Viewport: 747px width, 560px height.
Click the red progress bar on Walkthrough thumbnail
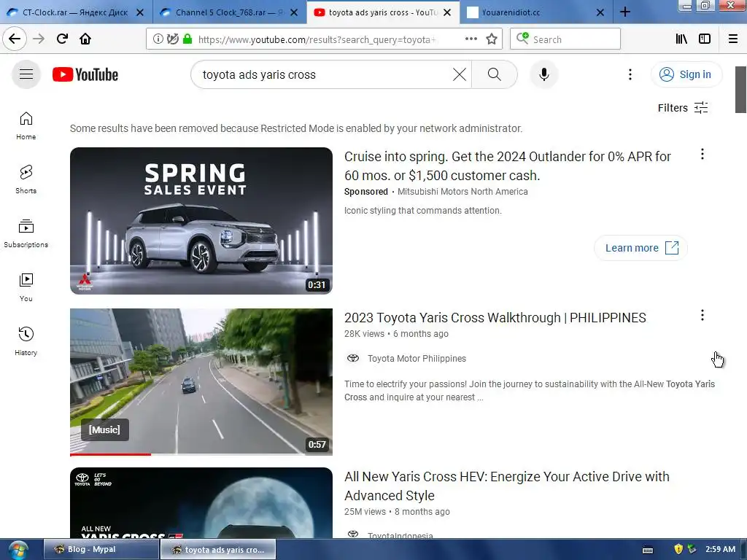click(111, 454)
